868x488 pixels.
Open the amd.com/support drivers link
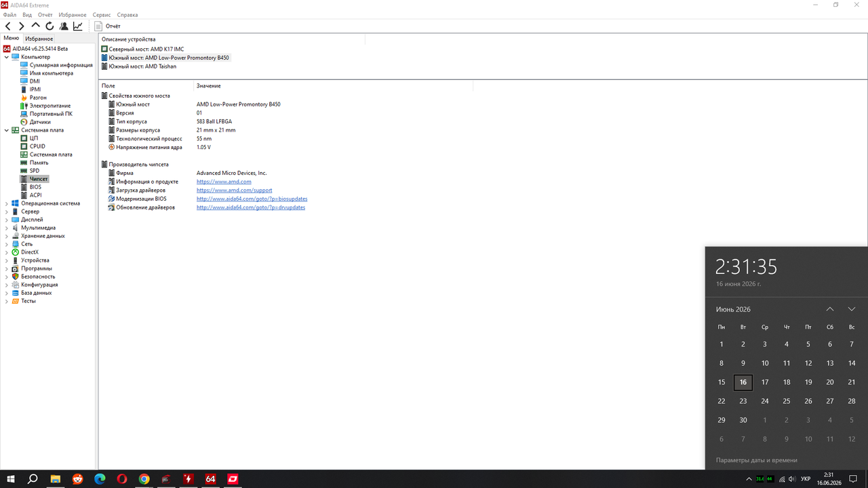[234, 190]
